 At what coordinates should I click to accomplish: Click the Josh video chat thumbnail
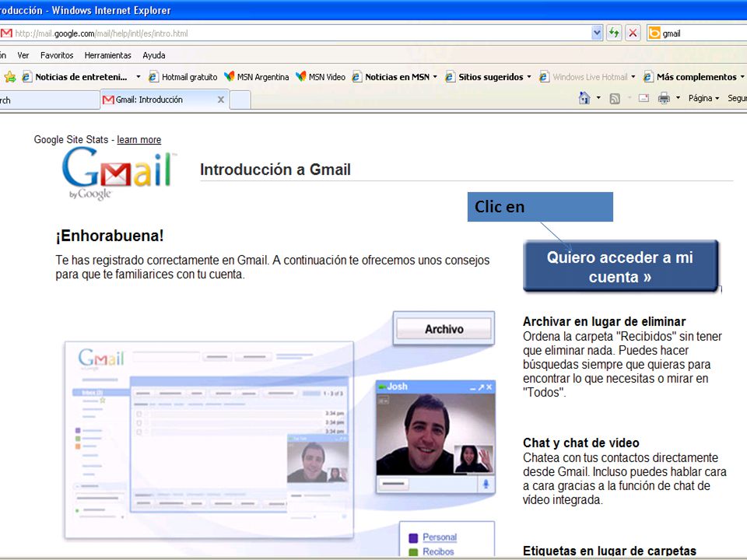[x=436, y=436]
